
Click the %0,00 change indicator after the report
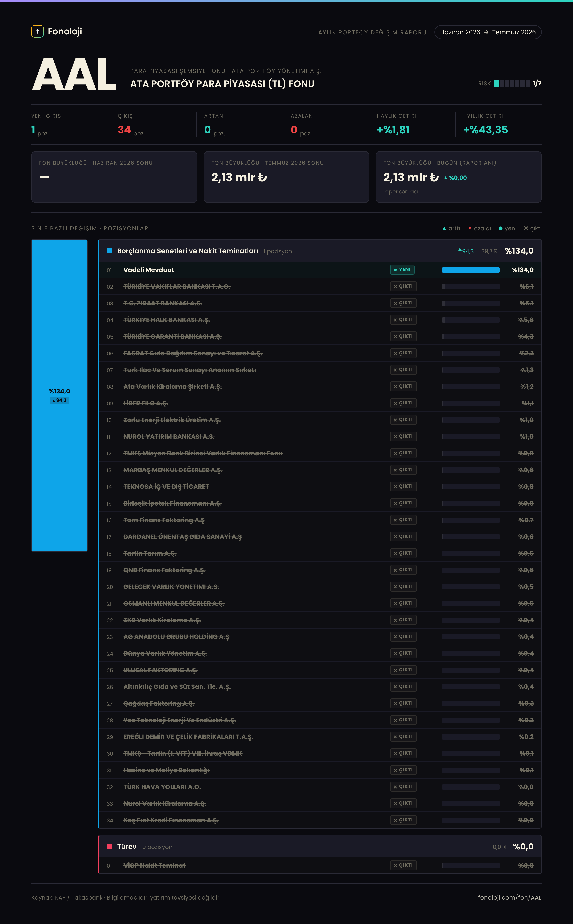tap(455, 178)
